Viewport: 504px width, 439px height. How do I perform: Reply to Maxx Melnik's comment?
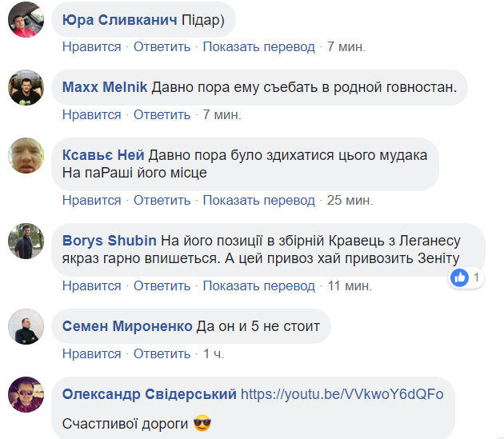pos(162,114)
